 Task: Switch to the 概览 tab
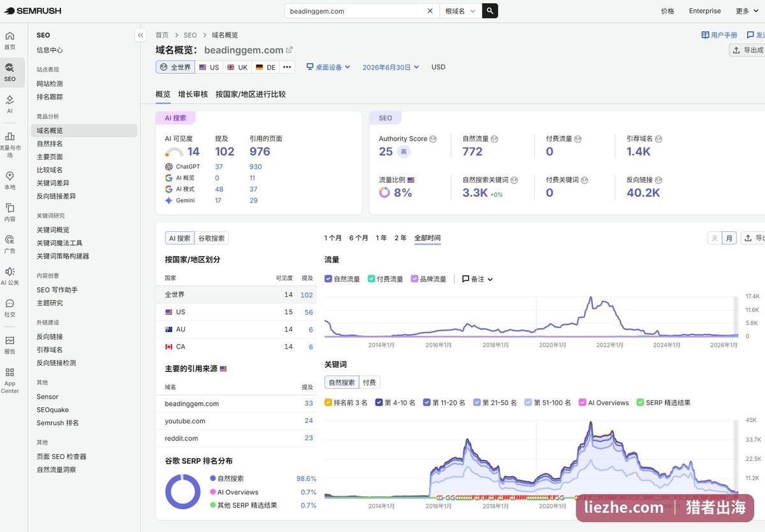pos(163,94)
